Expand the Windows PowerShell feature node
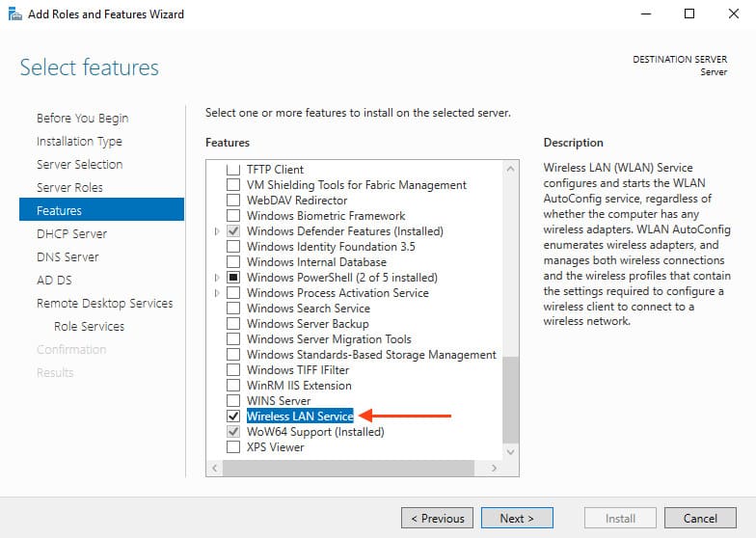Image resolution: width=756 pixels, height=538 pixels. (x=217, y=278)
